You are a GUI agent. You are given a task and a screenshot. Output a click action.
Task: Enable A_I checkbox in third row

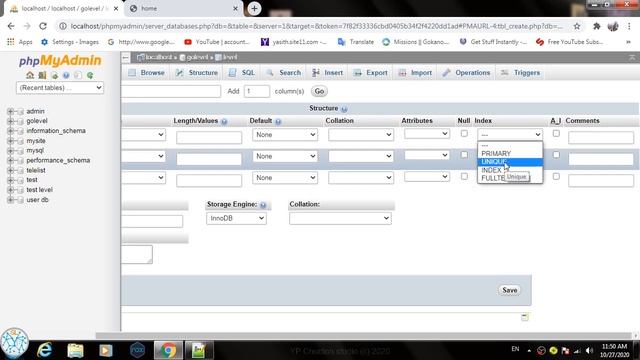coord(556,176)
